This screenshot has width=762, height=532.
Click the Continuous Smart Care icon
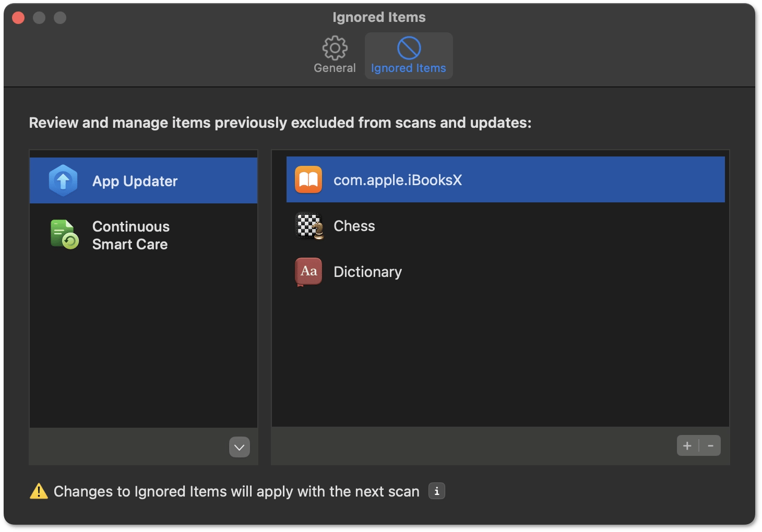[64, 235]
